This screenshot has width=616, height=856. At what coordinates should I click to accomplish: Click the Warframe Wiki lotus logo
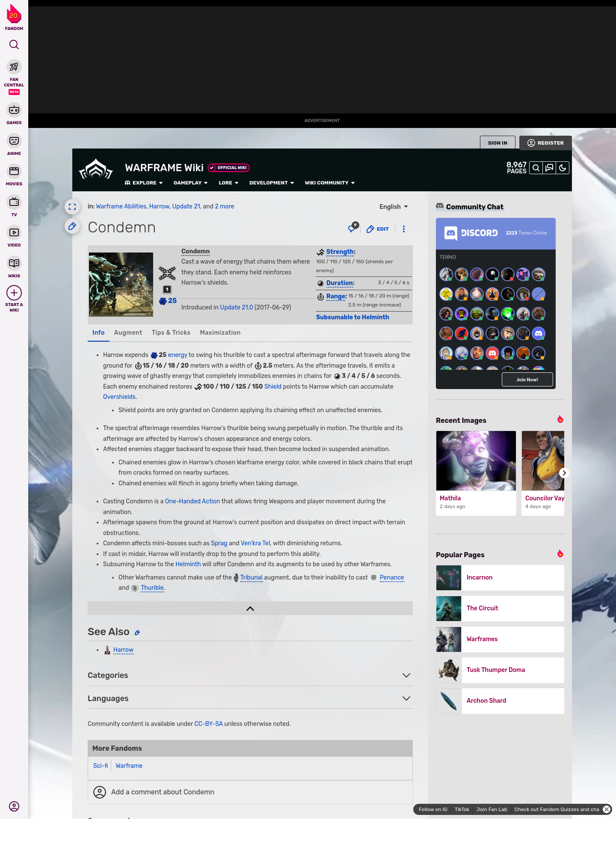[96, 169]
